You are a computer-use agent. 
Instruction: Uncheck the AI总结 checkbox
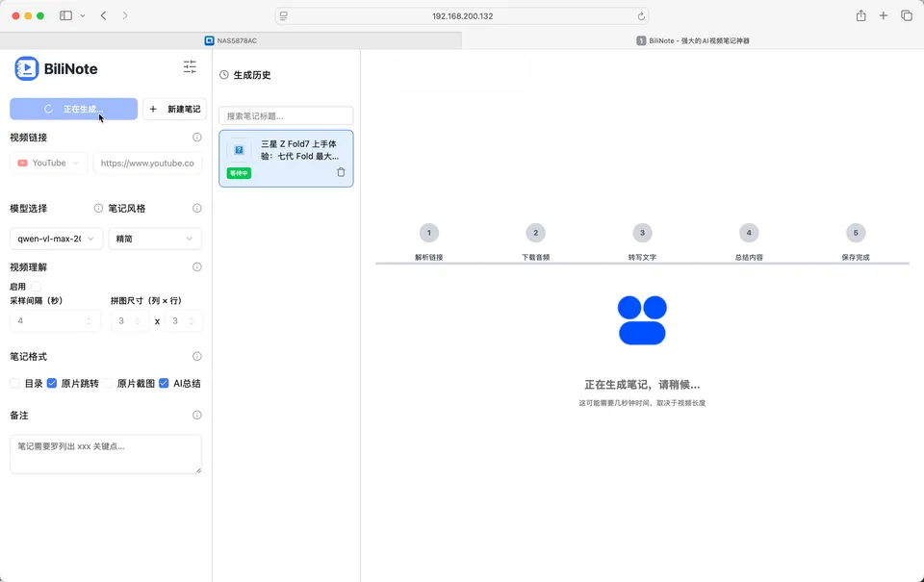pos(165,383)
